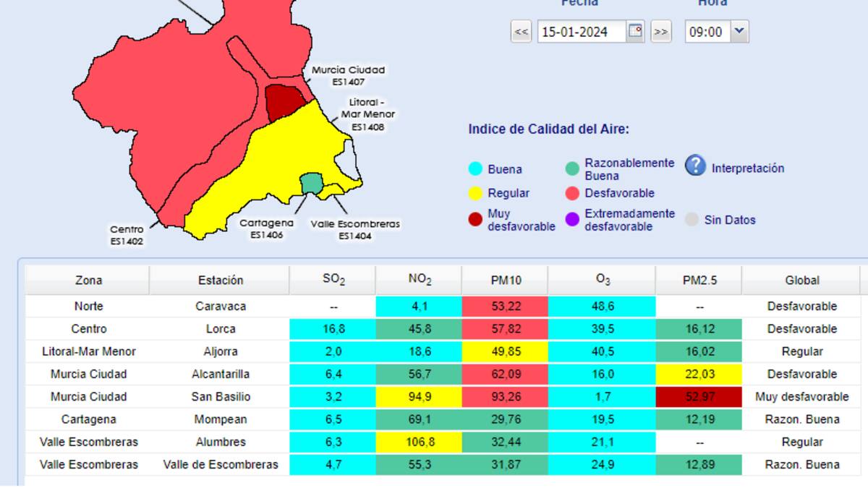Sort by the Zona column header
This screenshot has width=868, height=488.
pos(88,281)
